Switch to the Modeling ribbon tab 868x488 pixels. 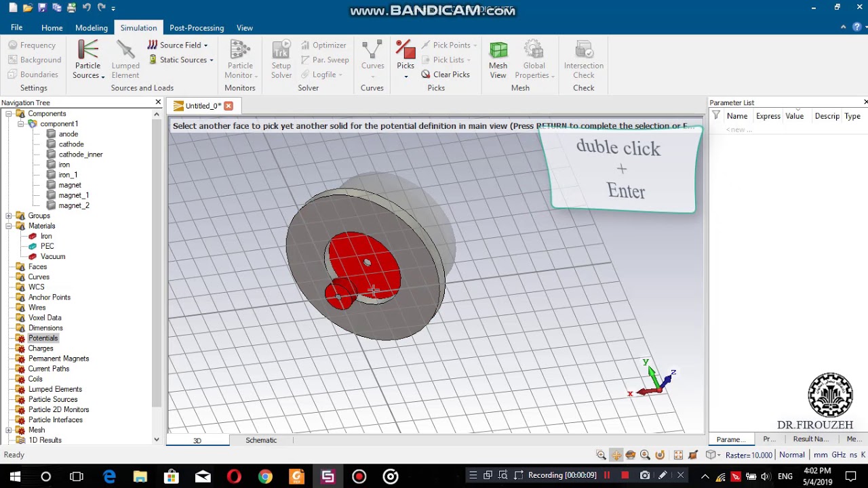tap(92, 28)
